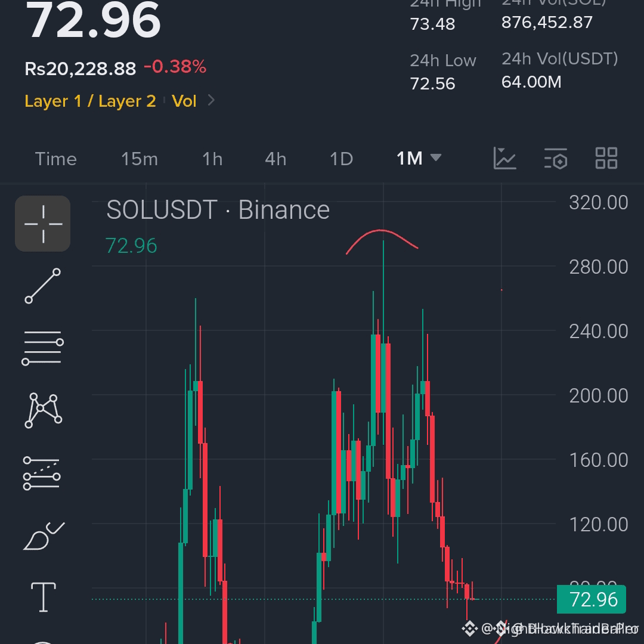Viewport: 644px width, 644px height.
Task: Click the 160.00 price axis label
Action: 599,460
